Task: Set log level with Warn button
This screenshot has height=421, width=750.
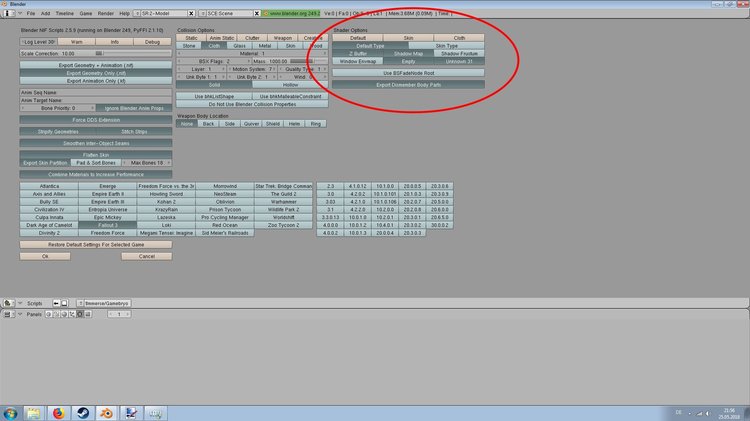Action: pyautogui.click(x=77, y=42)
